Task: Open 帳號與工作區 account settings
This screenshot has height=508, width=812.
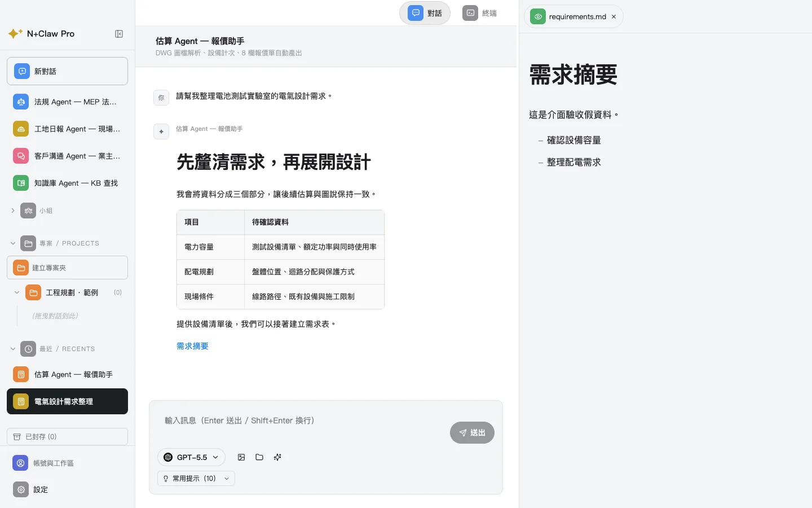Action: 67,463
